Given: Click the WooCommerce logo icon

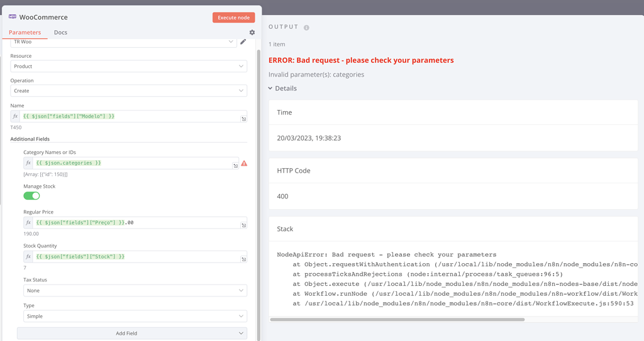Looking at the screenshot, I should pos(13,17).
